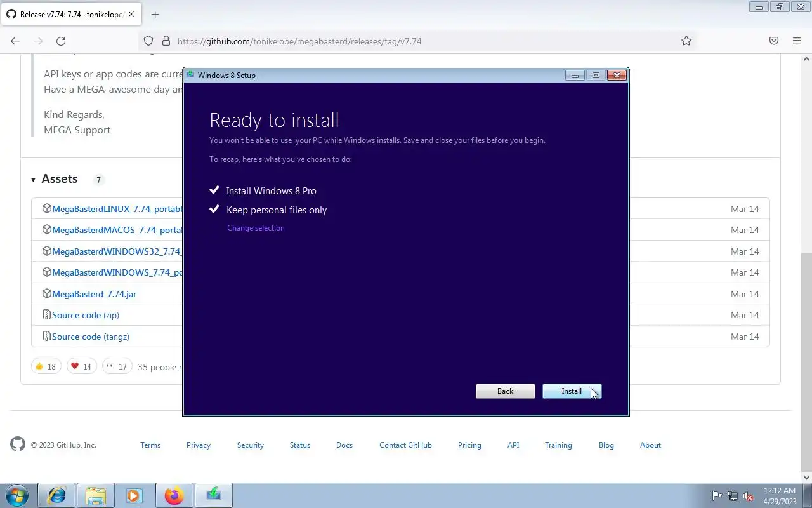
Task: Click the Windows 8 Setup title bar icon
Action: [x=190, y=75]
